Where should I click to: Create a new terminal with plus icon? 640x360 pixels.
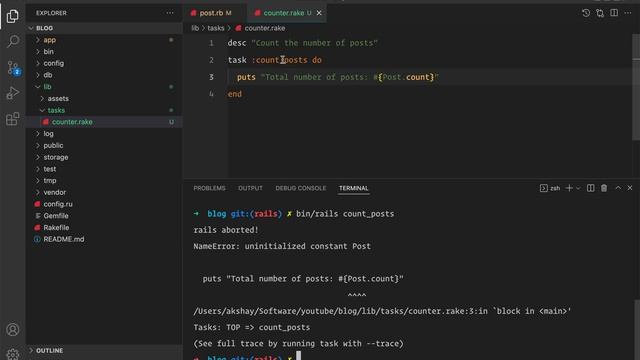tap(569, 188)
